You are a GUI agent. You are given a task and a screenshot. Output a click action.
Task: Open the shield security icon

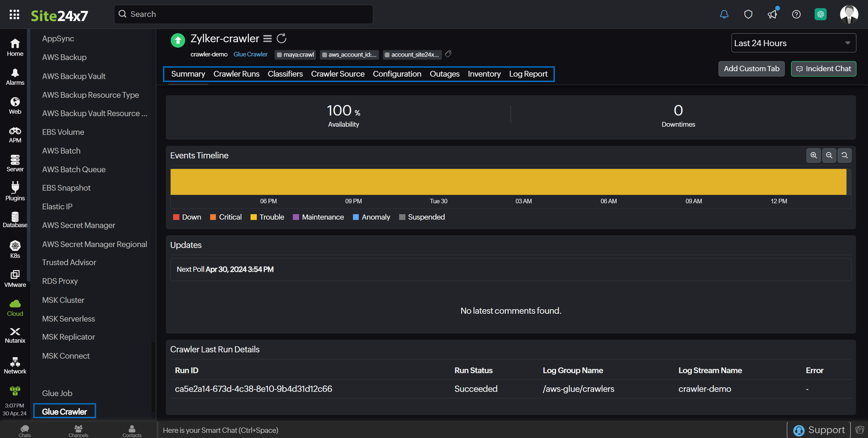(x=748, y=14)
